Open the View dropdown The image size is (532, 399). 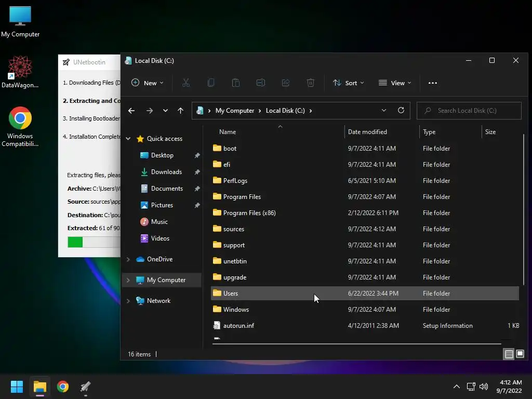click(x=395, y=83)
